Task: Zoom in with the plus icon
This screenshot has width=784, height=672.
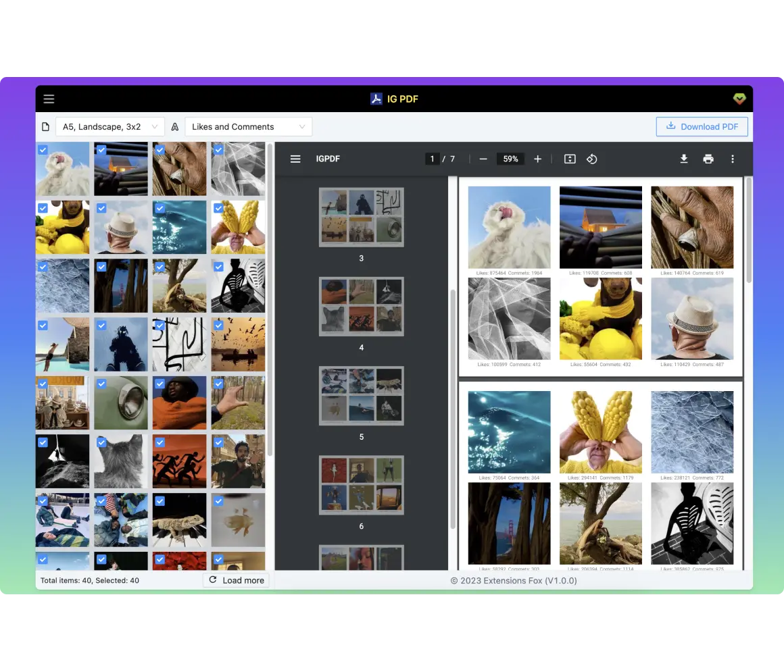Action: [537, 159]
